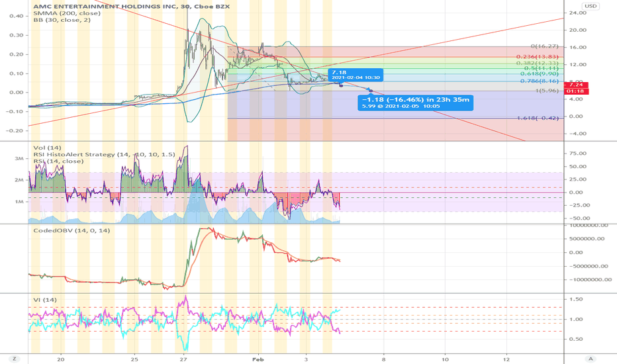Open the USD currency selector

point(591,7)
